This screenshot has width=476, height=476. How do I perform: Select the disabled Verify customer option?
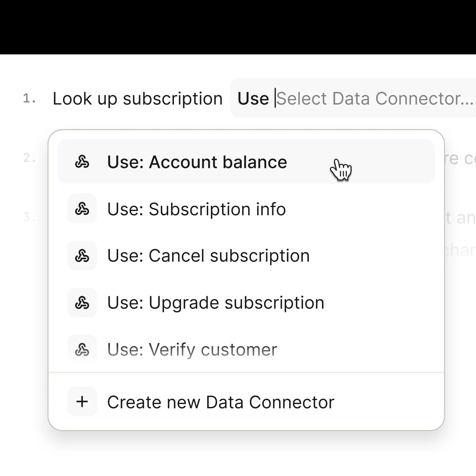coord(192,349)
